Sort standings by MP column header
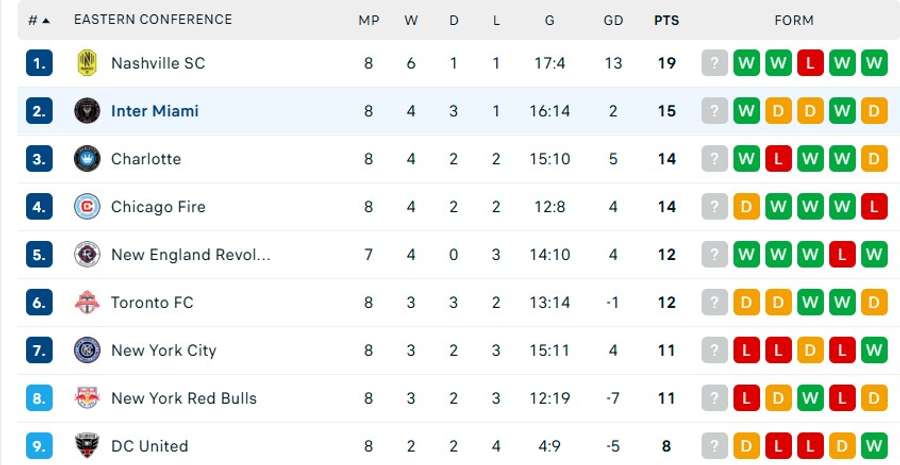The width and height of the screenshot is (900, 465). click(x=369, y=20)
